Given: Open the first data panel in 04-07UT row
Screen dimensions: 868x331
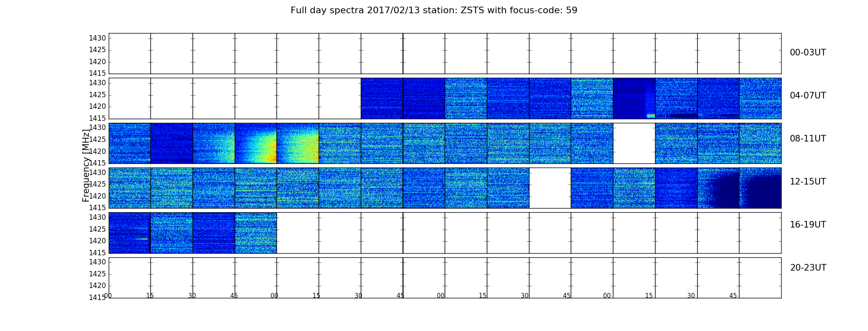Looking at the screenshot, I should click(x=382, y=98).
